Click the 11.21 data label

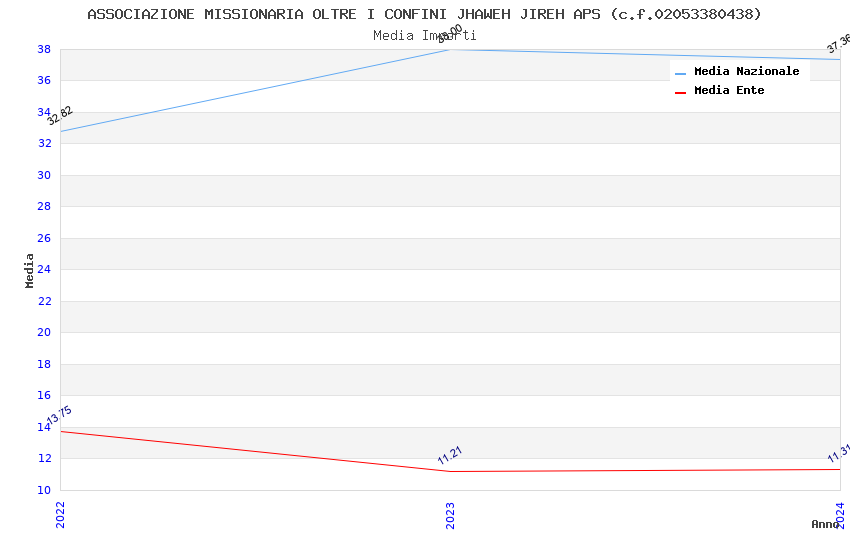click(449, 455)
